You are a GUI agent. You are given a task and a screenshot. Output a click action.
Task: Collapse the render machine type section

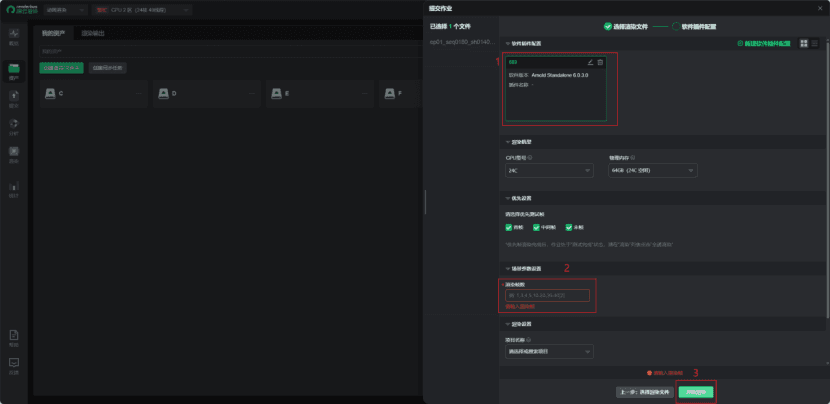[508, 142]
